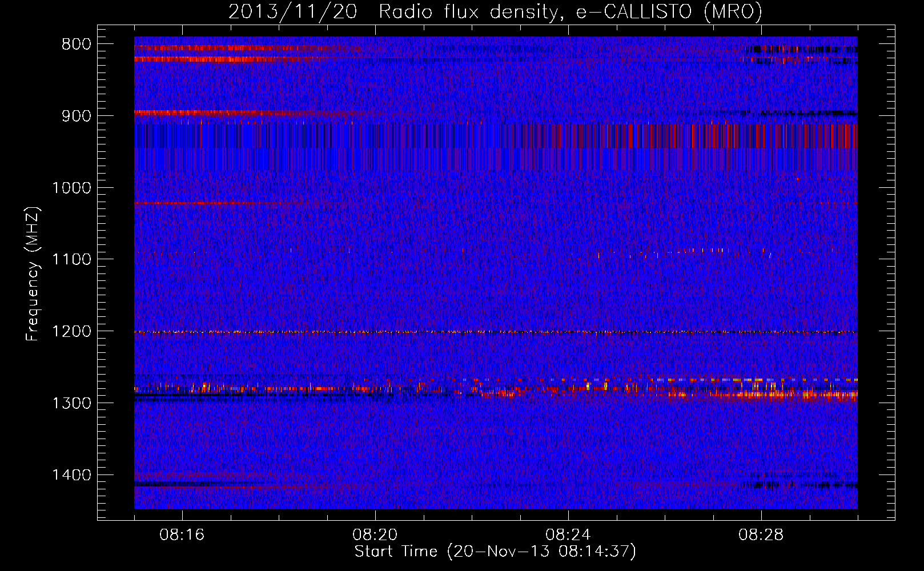The image size is (924, 571).
Task: Click the 1200 frequency tick label
Action: (x=71, y=331)
